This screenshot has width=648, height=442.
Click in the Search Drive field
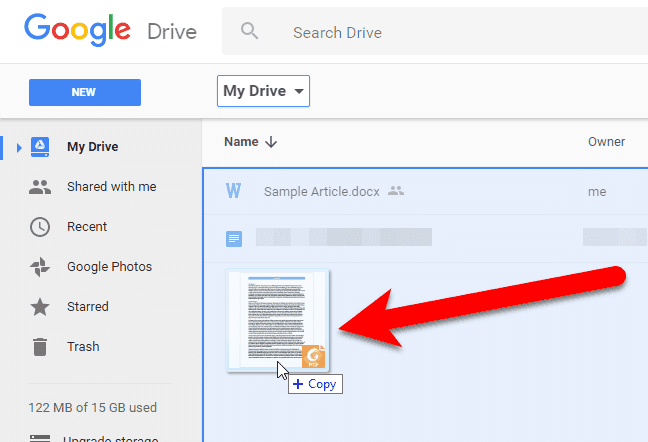pos(435,31)
